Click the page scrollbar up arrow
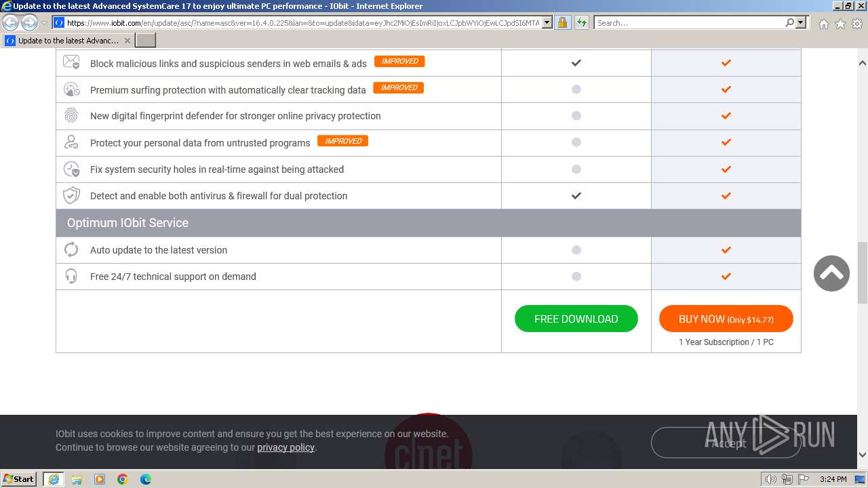 coord(863,62)
